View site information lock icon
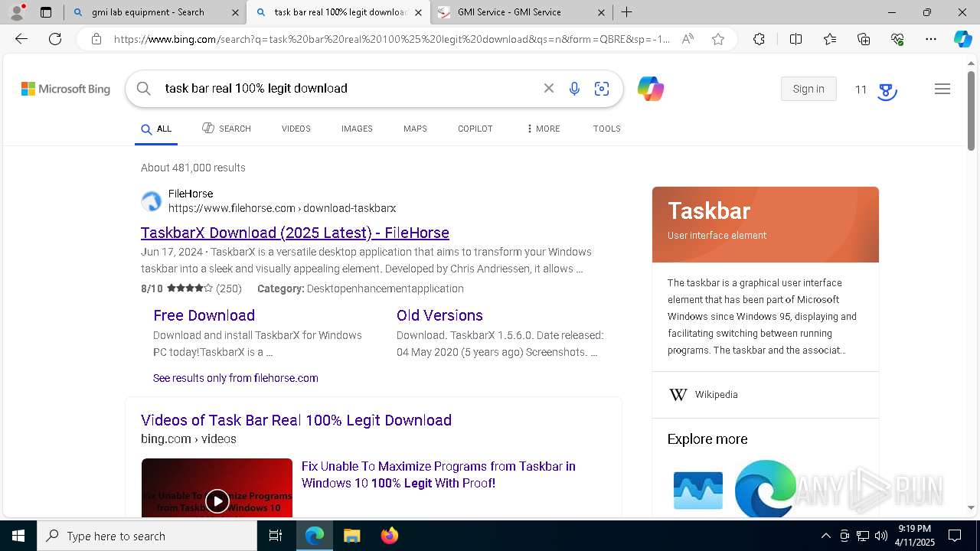Image resolution: width=980 pixels, height=551 pixels. [96, 39]
